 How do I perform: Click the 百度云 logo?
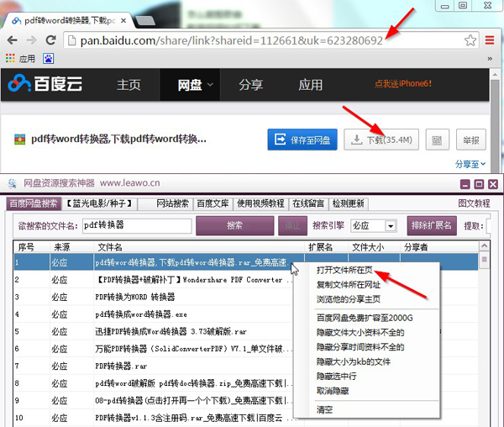coord(45,84)
